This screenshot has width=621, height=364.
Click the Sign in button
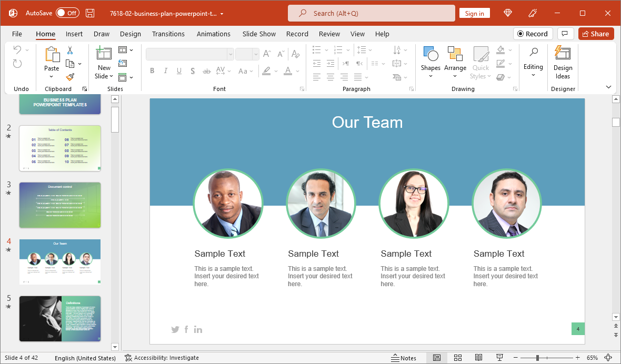pos(474,14)
